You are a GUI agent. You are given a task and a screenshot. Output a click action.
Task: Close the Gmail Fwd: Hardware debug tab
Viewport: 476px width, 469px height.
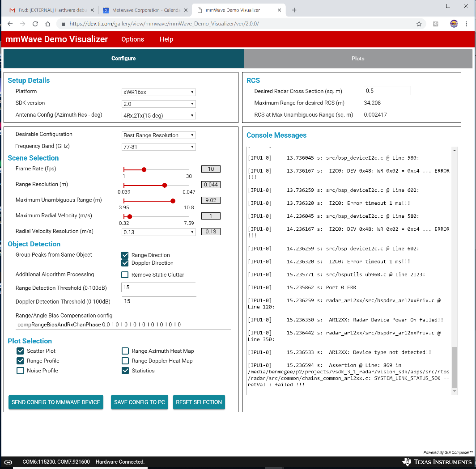(92, 10)
